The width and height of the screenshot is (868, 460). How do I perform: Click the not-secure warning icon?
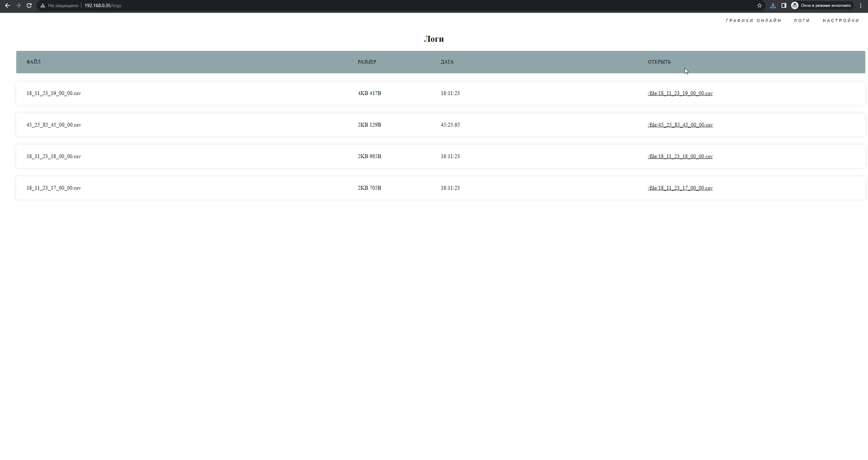[x=42, y=6]
